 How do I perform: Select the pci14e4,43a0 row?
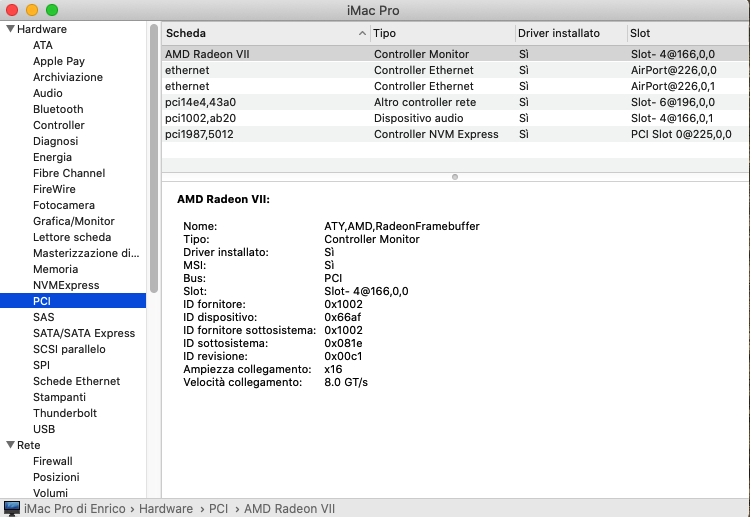pos(455,102)
